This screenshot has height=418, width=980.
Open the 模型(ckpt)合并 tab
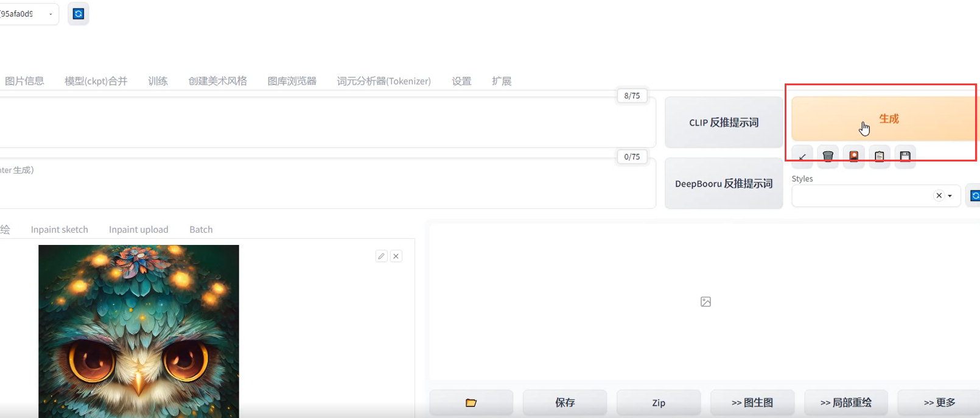click(96, 81)
